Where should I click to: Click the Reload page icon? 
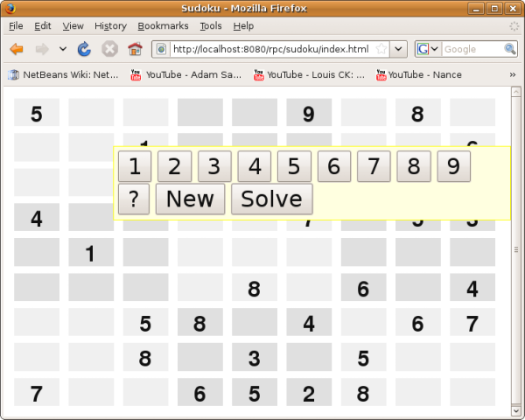coord(85,49)
